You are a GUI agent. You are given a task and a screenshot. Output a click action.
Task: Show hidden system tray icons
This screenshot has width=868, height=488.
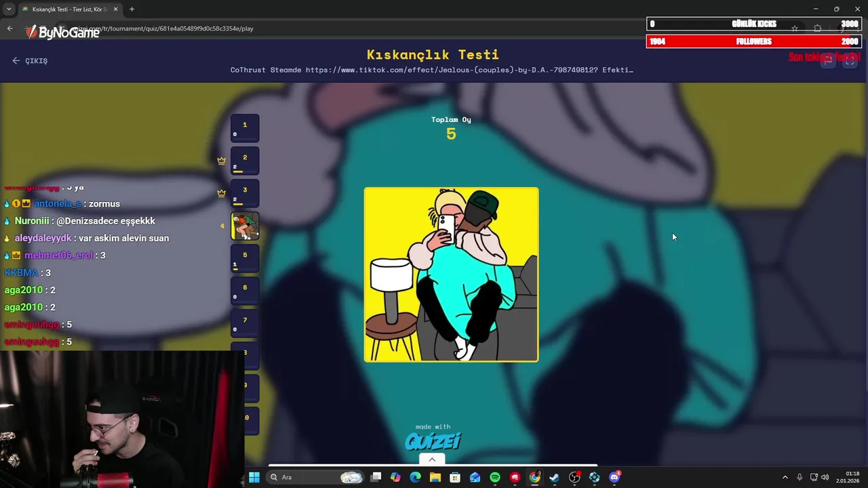click(x=785, y=477)
